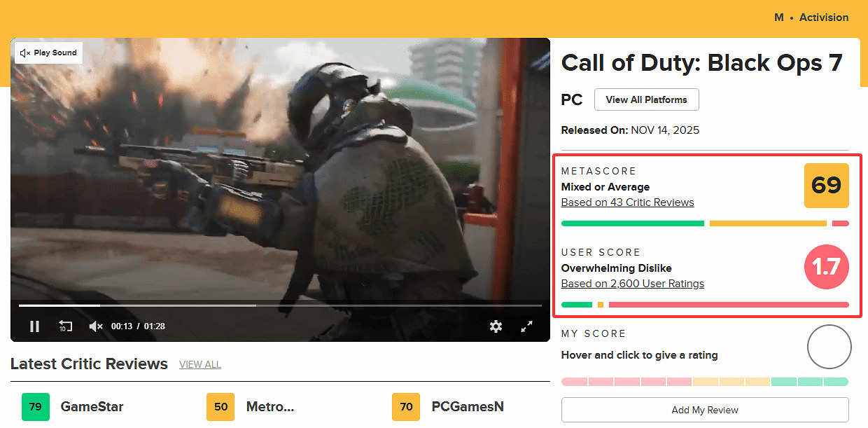Enable sound with the Play Sound toggle
The image size is (868, 428).
(x=48, y=53)
